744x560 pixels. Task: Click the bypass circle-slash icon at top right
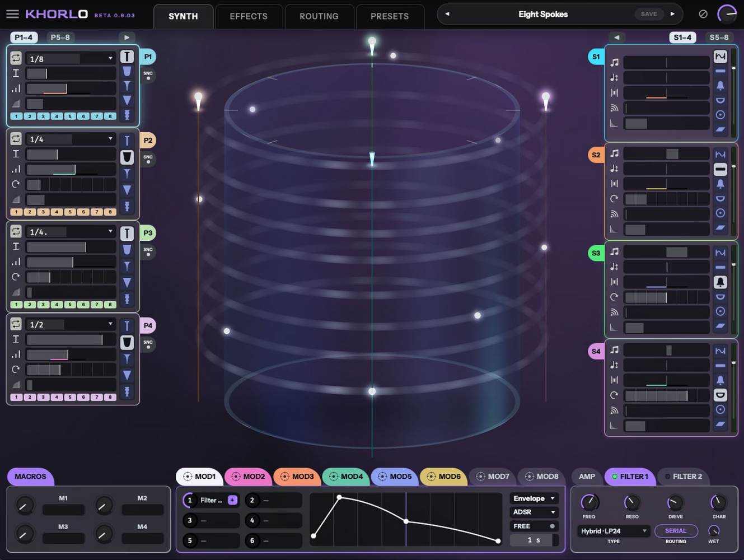(703, 14)
